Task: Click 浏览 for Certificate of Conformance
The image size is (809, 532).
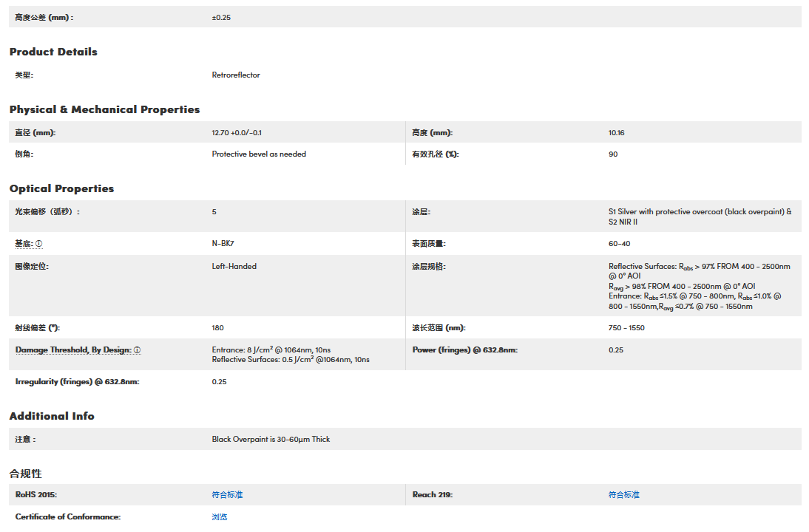Action: click(220, 516)
